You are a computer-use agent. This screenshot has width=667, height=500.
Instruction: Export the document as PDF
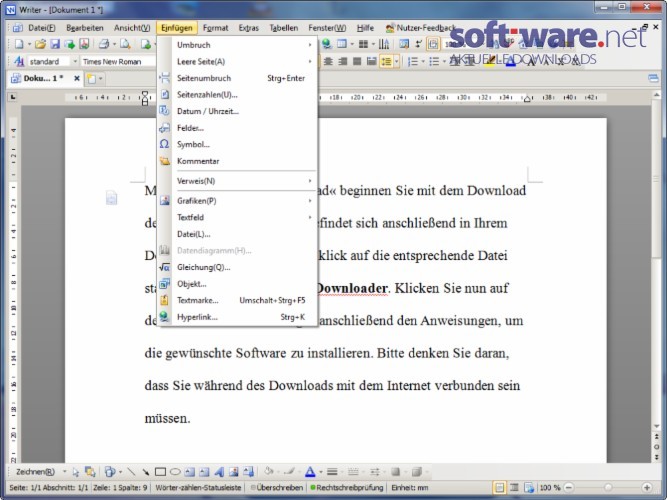tap(84, 44)
